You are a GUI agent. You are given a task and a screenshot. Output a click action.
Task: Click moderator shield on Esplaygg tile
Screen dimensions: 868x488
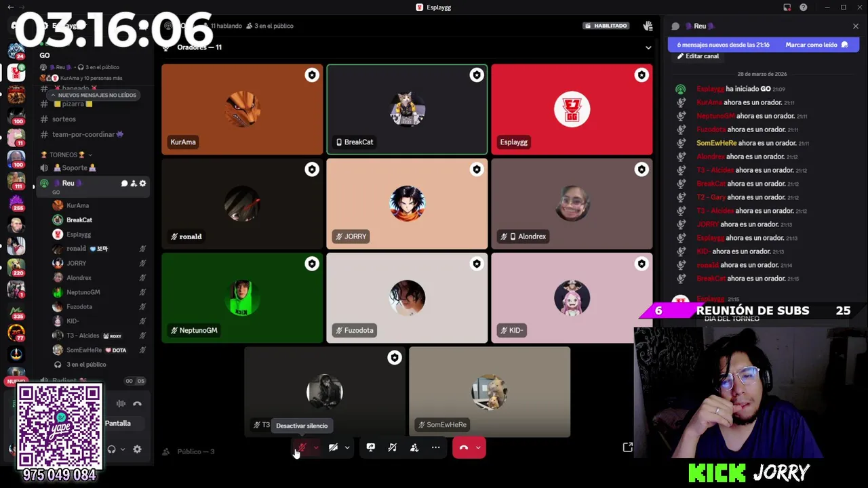642,75
